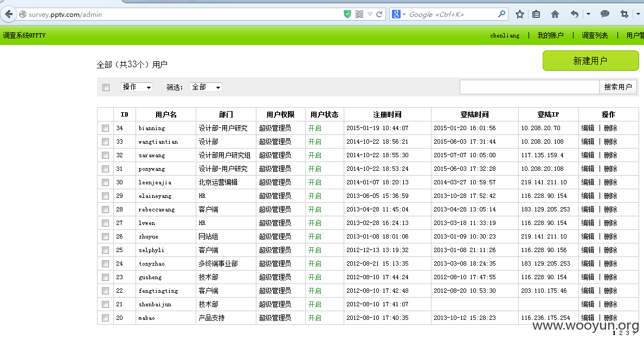Click the 用户名 column header
Screen dimensions: 644x341
pyautogui.click(x=166, y=114)
